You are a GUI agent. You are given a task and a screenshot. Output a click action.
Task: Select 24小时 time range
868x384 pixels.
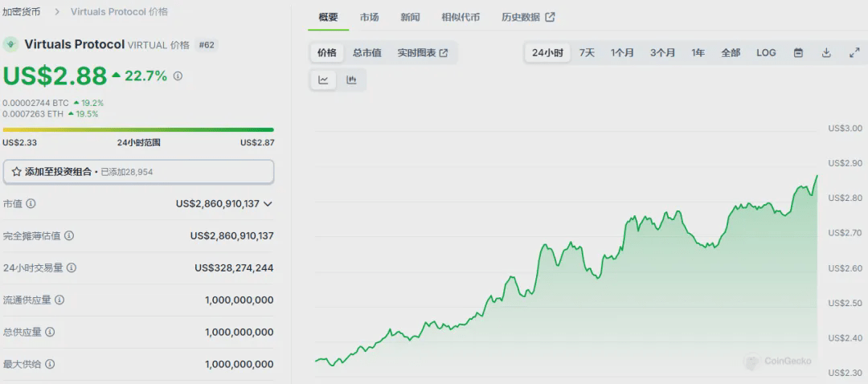click(x=547, y=53)
